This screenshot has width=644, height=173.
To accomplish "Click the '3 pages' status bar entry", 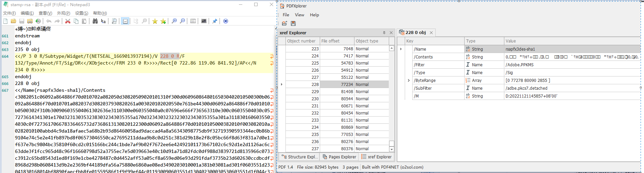I will tap(350, 167).
